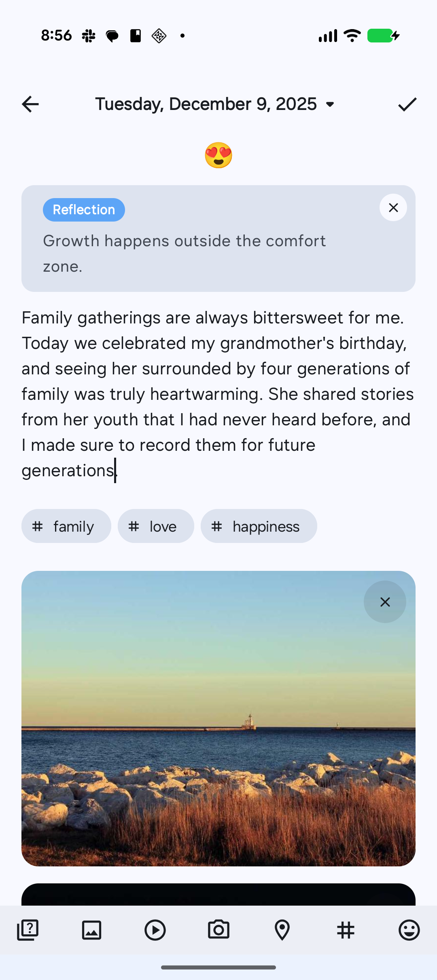Remove the attached lakeshore photo
The image size is (437, 980).
pyautogui.click(x=385, y=602)
